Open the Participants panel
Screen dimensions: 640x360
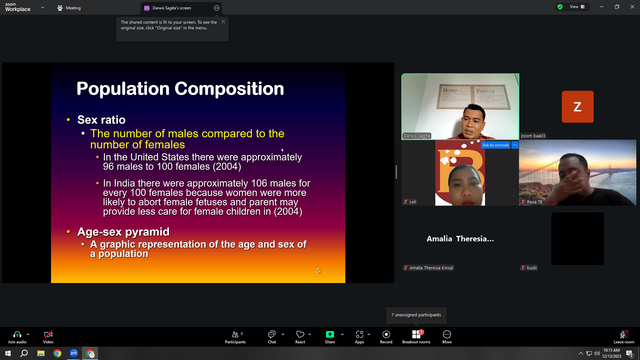236,337
